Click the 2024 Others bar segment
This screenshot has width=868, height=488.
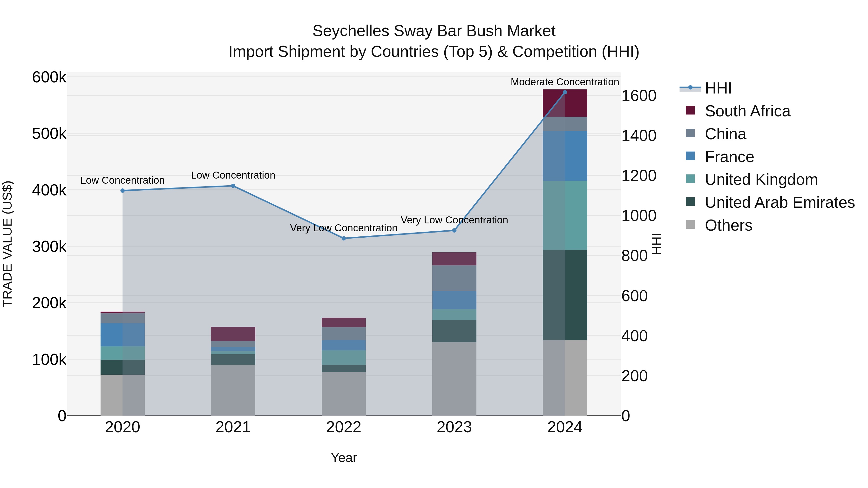click(565, 378)
